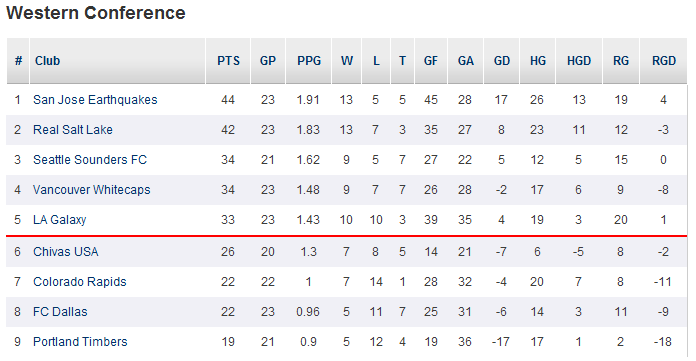Sort by GA column header
This screenshot has width=696, height=361.
click(466, 61)
